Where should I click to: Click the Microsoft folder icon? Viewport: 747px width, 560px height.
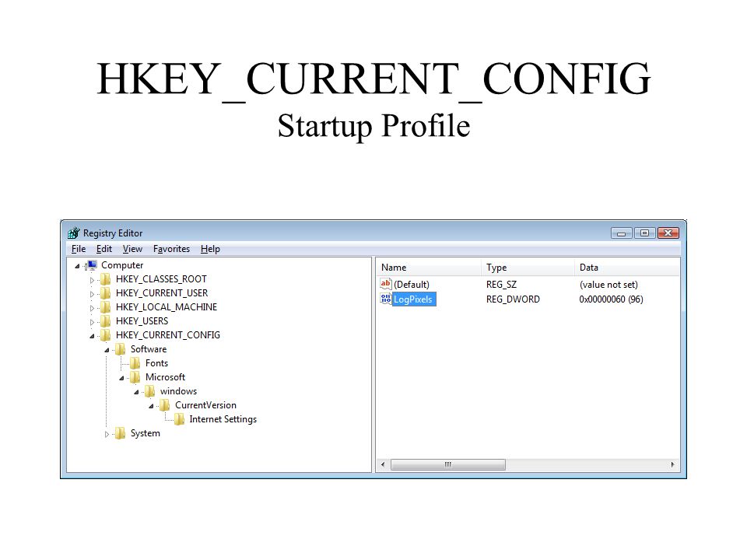pyautogui.click(x=135, y=377)
